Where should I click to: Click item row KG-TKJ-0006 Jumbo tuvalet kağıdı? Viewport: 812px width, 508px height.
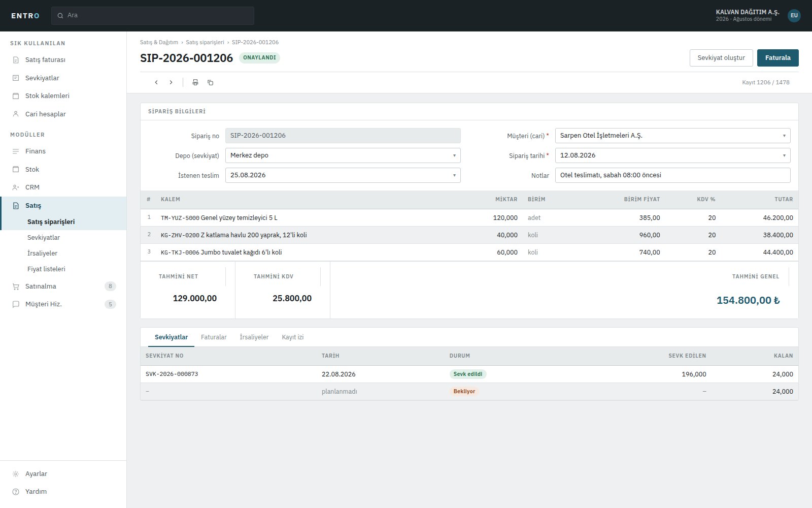pyautogui.click(x=469, y=252)
